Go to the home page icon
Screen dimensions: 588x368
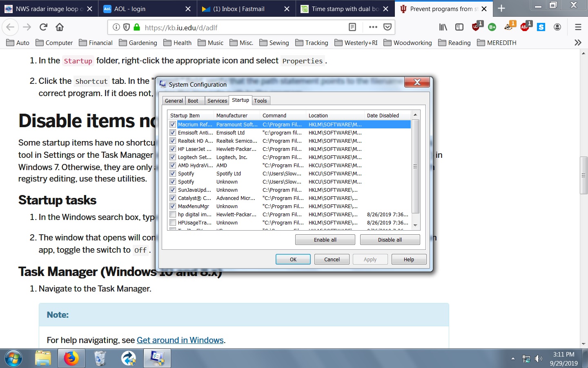click(x=60, y=27)
